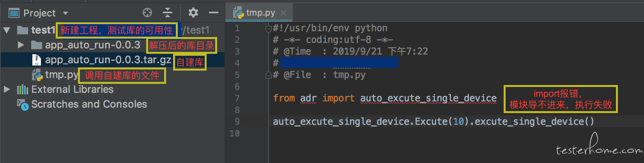
Task: Switch to the tmp.py editor tab
Action: coord(260,13)
